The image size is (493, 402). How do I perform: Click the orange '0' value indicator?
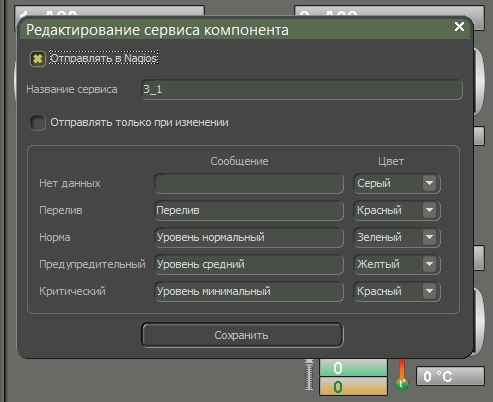(353, 387)
